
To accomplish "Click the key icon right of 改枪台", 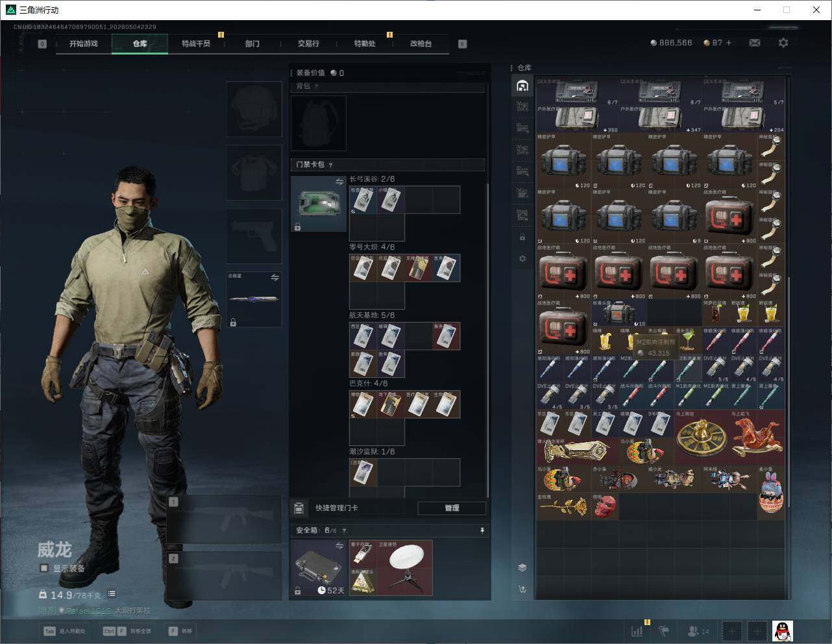I will click(462, 44).
